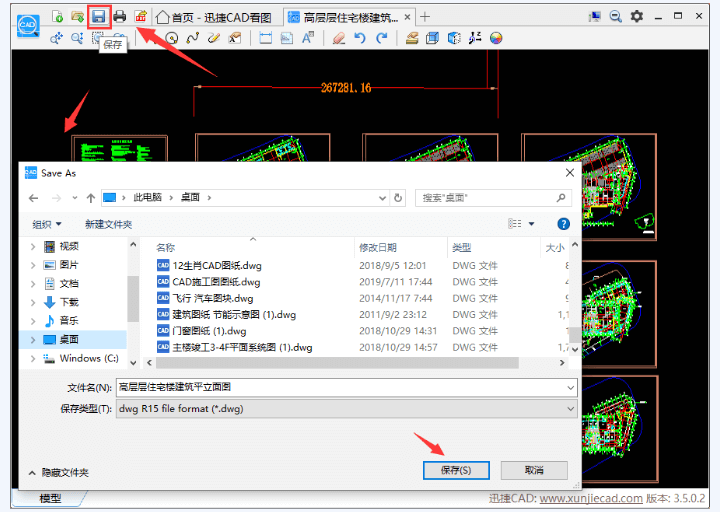
Task: Click the Back arrow in Save As dialog
Action: [34, 198]
